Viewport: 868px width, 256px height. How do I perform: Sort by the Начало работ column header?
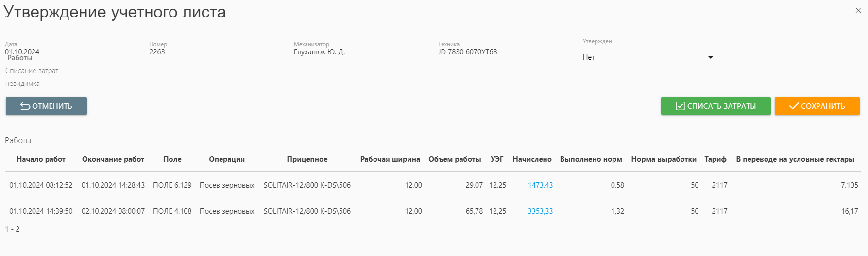tap(41, 159)
